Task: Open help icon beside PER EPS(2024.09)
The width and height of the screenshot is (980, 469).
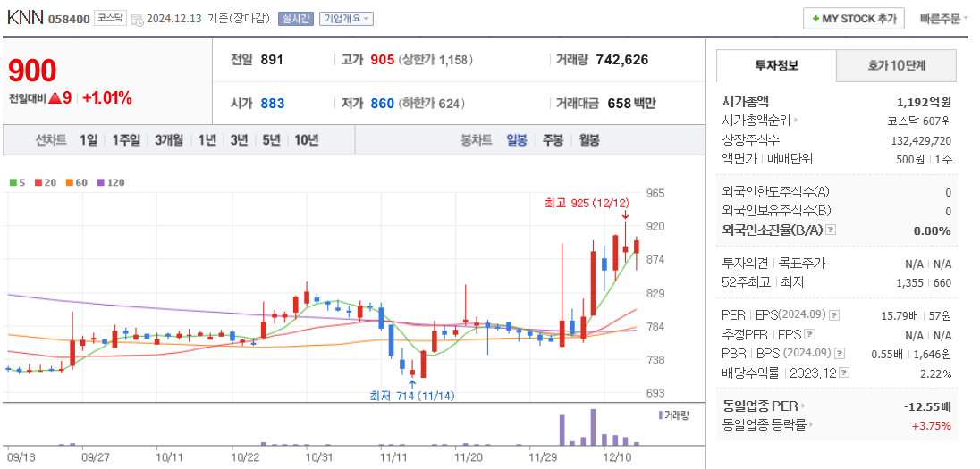Action: (834, 315)
